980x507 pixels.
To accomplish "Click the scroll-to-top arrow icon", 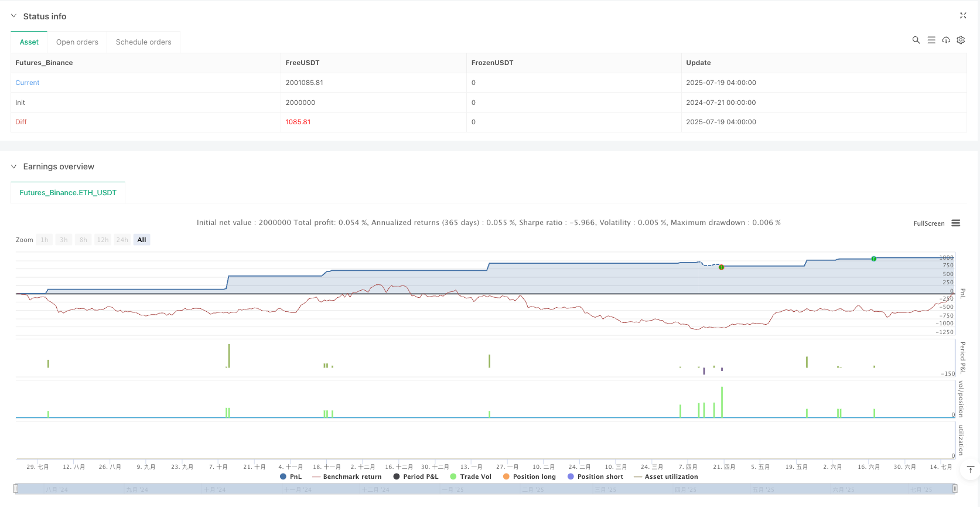I will 971,469.
